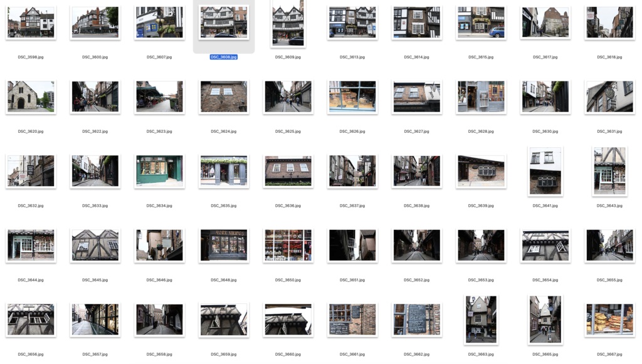Click the highlighted DSC_3608.jpg thumbnail

(224, 23)
